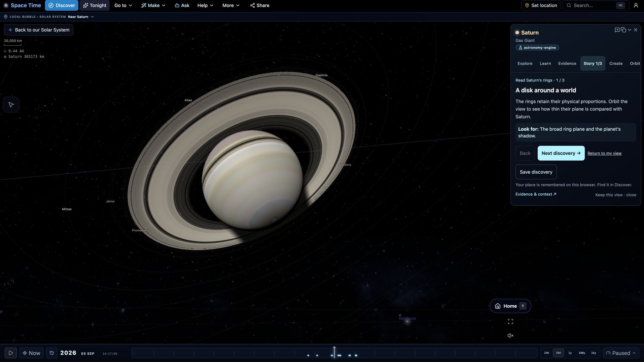
Task: Click the Mimas moon label
Action: point(67,209)
